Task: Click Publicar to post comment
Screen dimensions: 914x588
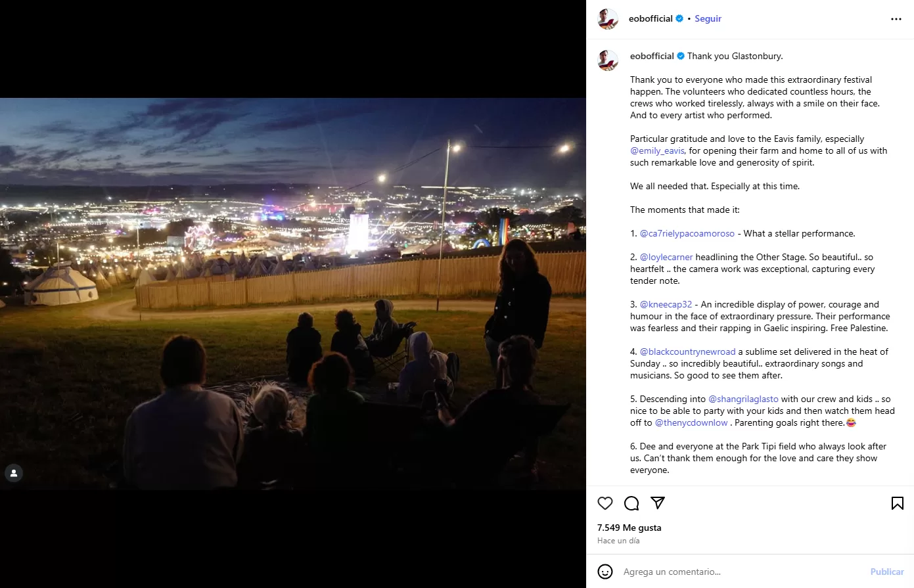Action: coord(887,572)
